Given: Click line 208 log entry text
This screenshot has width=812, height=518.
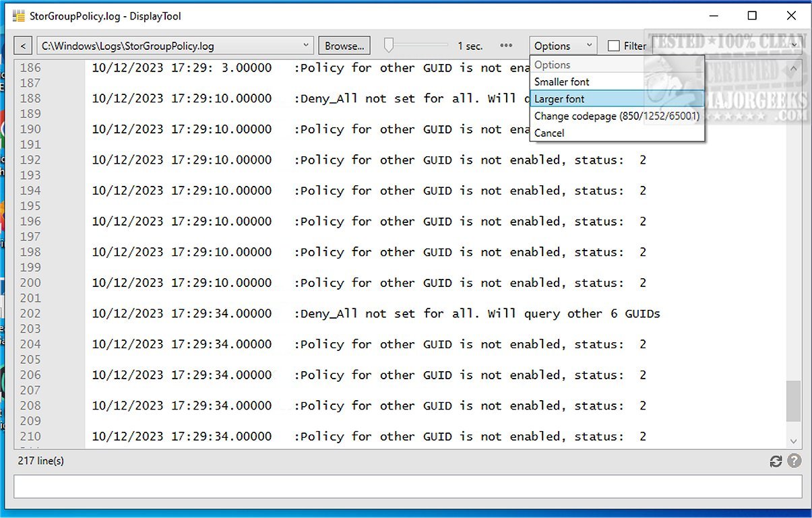Looking at the screenshot, I should [x=369, y=406].
